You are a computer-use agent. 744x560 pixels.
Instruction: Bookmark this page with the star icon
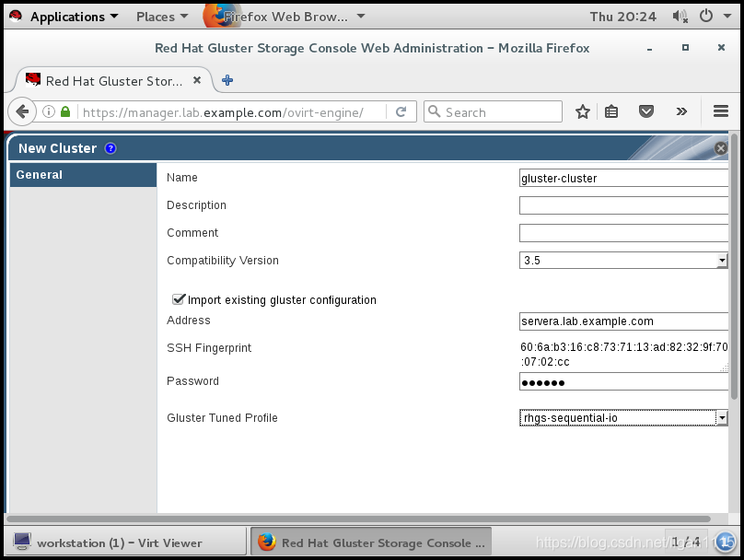(x=583, y=112)
